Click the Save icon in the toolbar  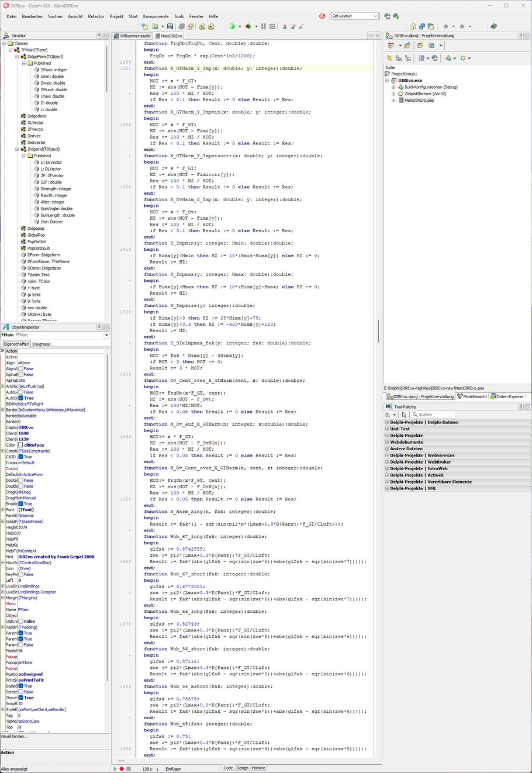coord(170,26)
